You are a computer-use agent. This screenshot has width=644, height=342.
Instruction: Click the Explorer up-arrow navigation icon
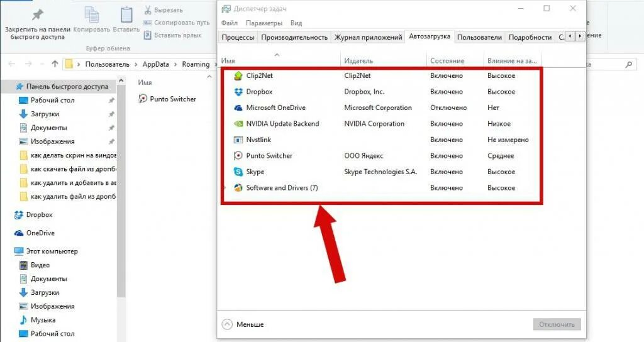(55, 63)
